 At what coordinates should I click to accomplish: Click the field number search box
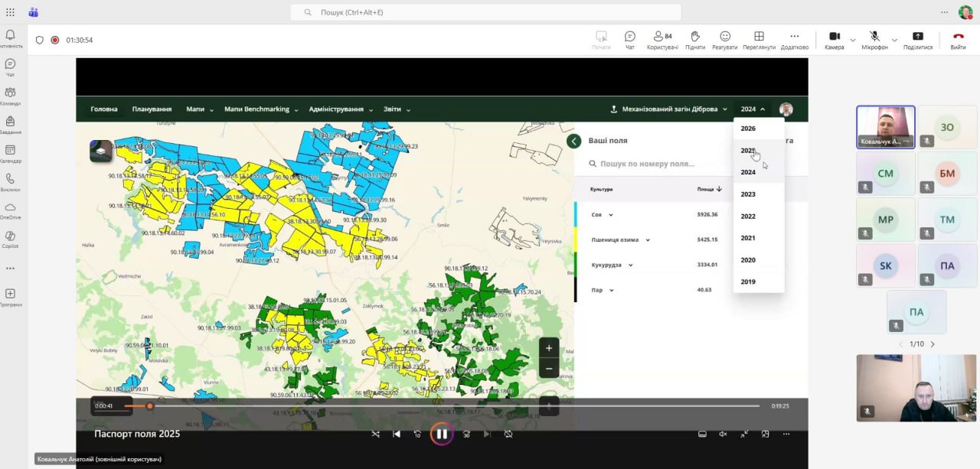(647, 164)
